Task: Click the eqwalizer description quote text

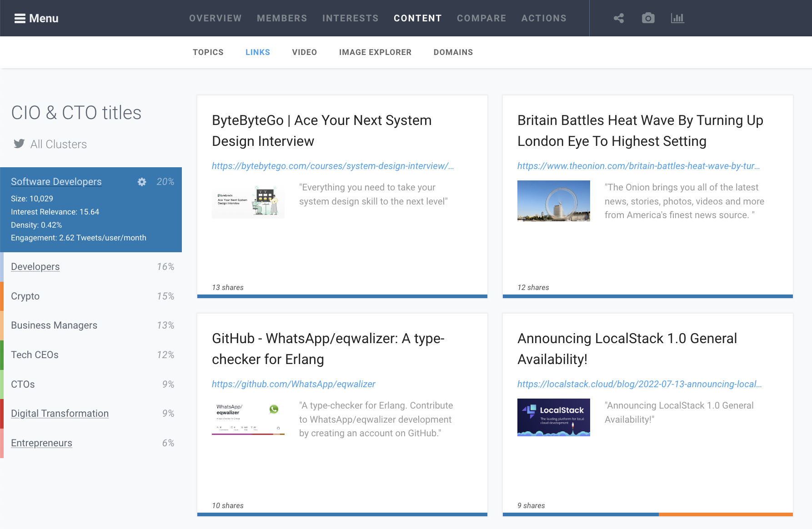Action: pos(376,419)
